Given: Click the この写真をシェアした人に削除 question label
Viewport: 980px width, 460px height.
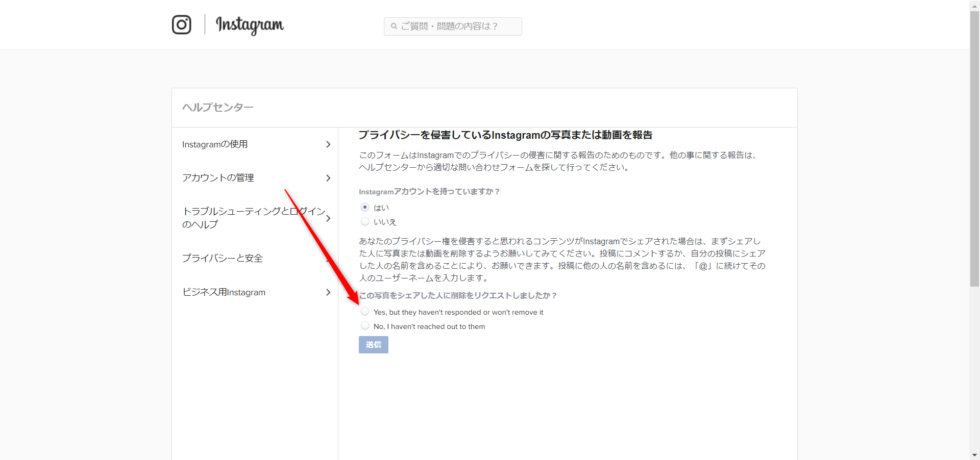Looking at the screenshot, I should point(457,295).
